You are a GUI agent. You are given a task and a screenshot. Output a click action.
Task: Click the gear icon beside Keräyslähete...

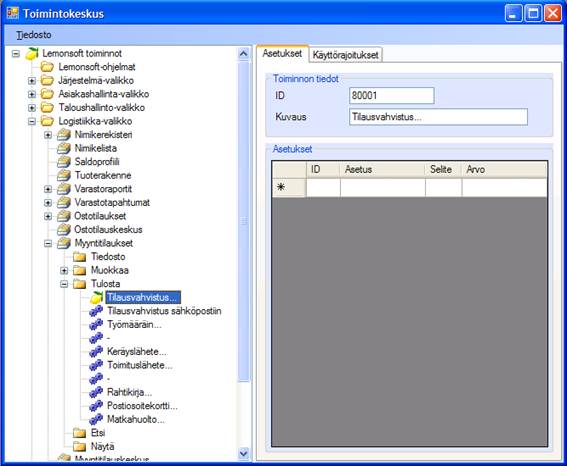(x=96, y=352)
